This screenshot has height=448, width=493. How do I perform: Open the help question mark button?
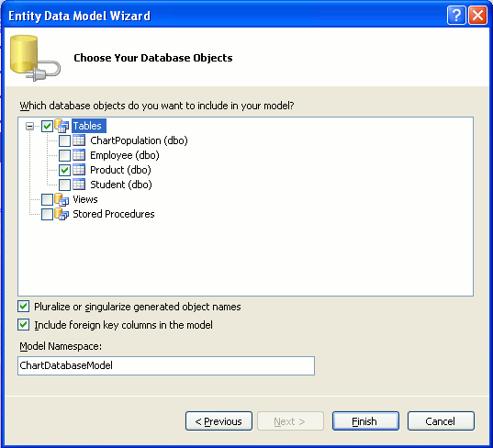(456, 15)
